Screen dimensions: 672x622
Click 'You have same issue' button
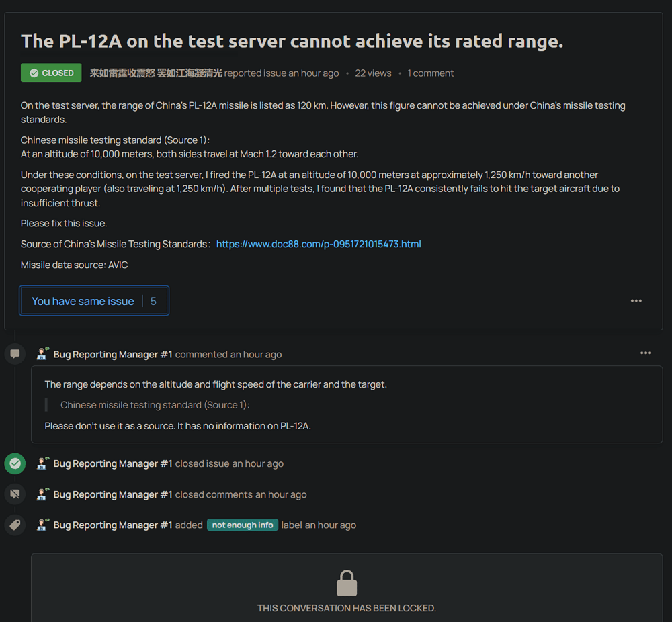[x=83, y=301]
